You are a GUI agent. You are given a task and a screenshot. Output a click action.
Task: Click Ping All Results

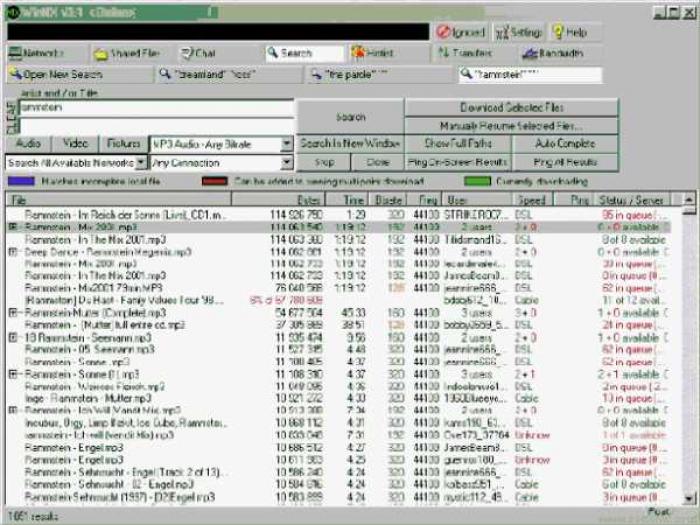point(565,162)
